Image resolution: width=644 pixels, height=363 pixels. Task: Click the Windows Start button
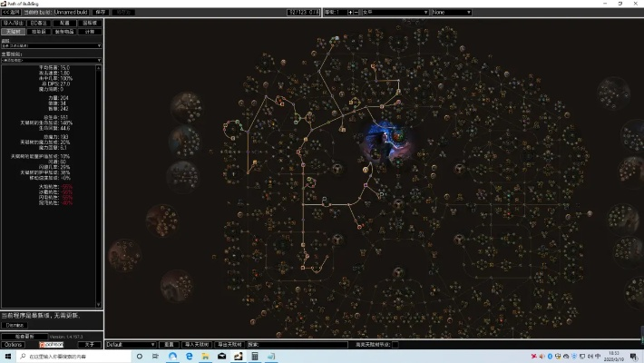[x=8, y=357]
